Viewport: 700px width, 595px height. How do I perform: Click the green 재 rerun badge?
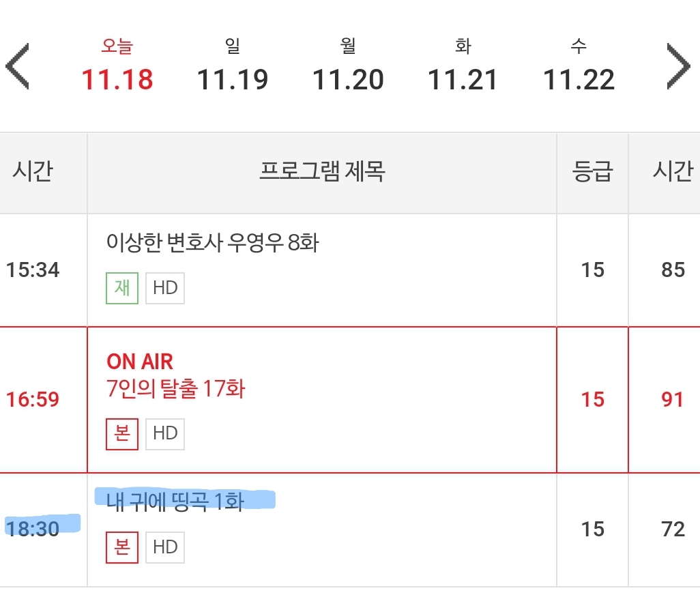click(122, 288)
